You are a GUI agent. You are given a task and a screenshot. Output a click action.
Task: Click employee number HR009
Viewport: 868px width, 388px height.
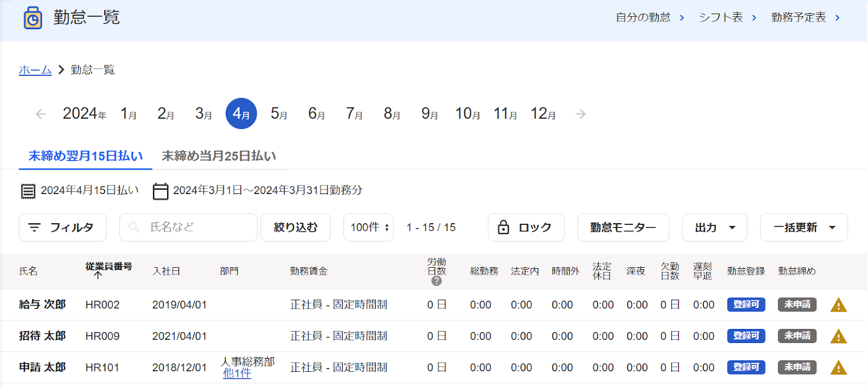point(102,337)
